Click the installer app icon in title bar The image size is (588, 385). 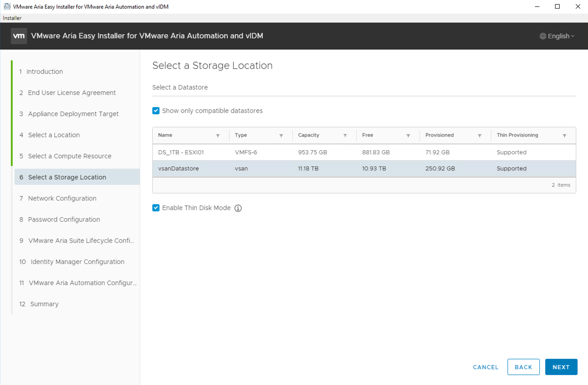tap(7, 6)
